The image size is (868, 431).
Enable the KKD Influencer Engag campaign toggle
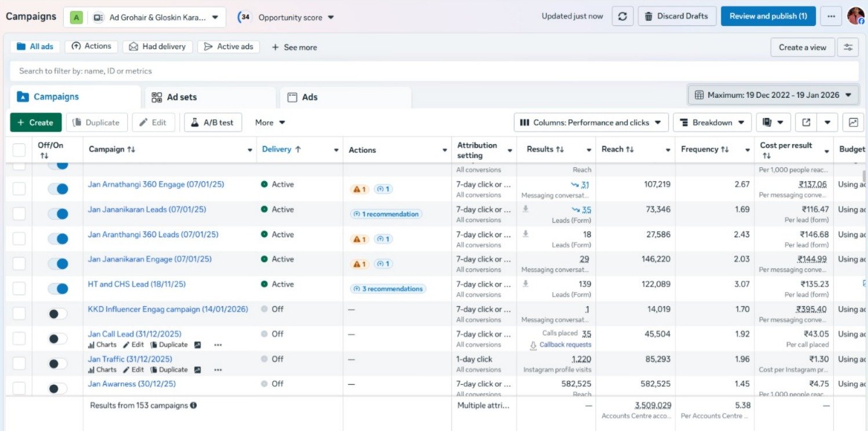(x=58, y=314)
